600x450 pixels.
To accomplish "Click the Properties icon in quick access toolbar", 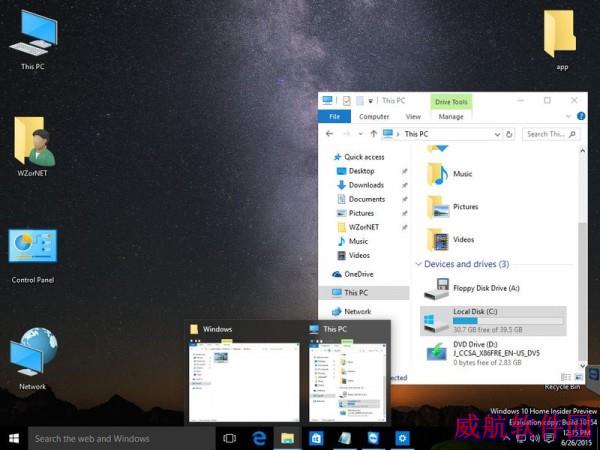I will point(346,101).
